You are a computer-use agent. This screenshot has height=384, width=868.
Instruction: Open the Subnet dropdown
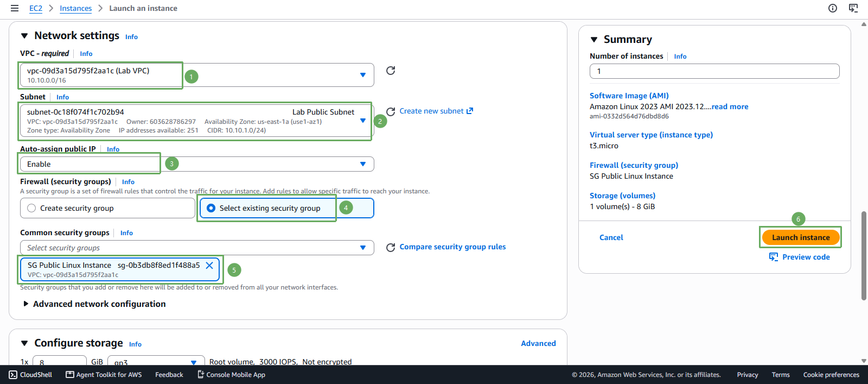[197, 121]
